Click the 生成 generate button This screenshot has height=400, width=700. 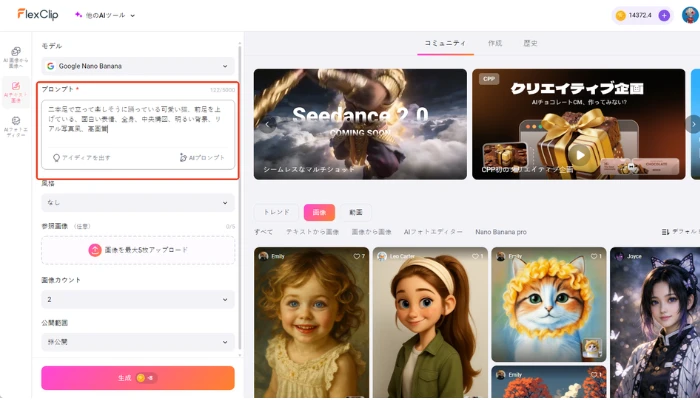(x=138, y=378)
